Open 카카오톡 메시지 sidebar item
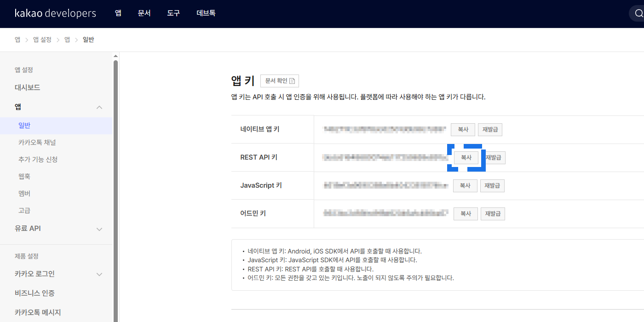Image resolution: width=644 pixels, height=322 pixels. 38,312
